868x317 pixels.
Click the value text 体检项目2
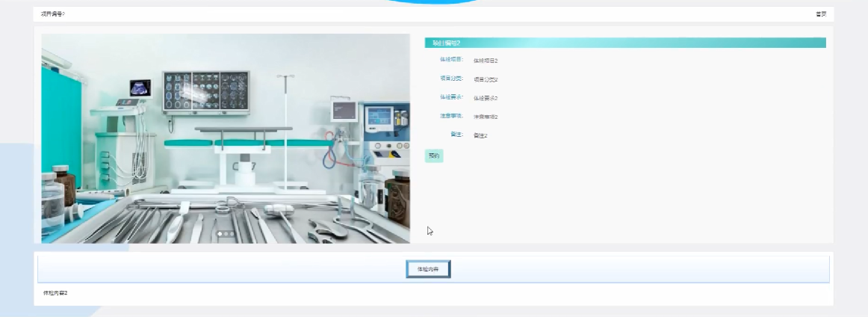pyautogui.click(x=486, y=61)
